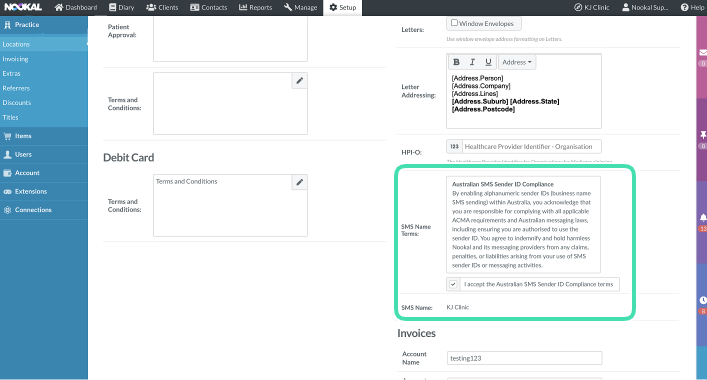Viewport: 707px width, 380px height.
Task: Expand the Extensions sidebar section
Action: click(44, 192)
